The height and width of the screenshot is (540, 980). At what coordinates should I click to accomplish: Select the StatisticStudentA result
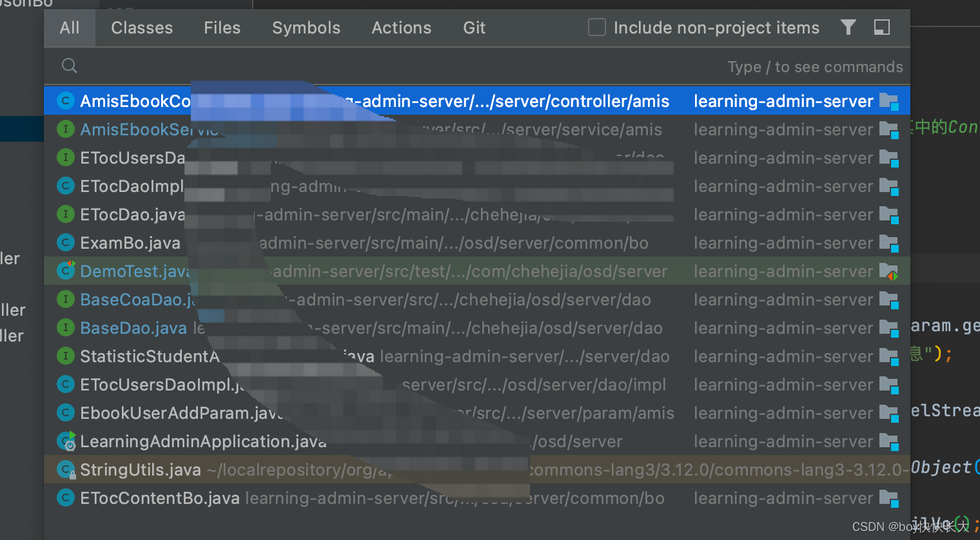(x=477, y=356)
